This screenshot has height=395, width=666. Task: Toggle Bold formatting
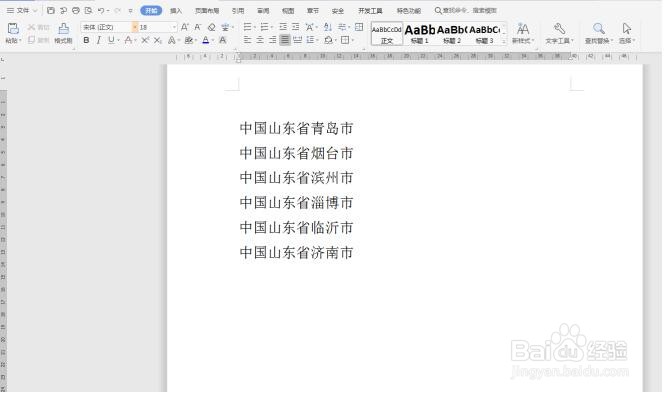click(86, 40)
